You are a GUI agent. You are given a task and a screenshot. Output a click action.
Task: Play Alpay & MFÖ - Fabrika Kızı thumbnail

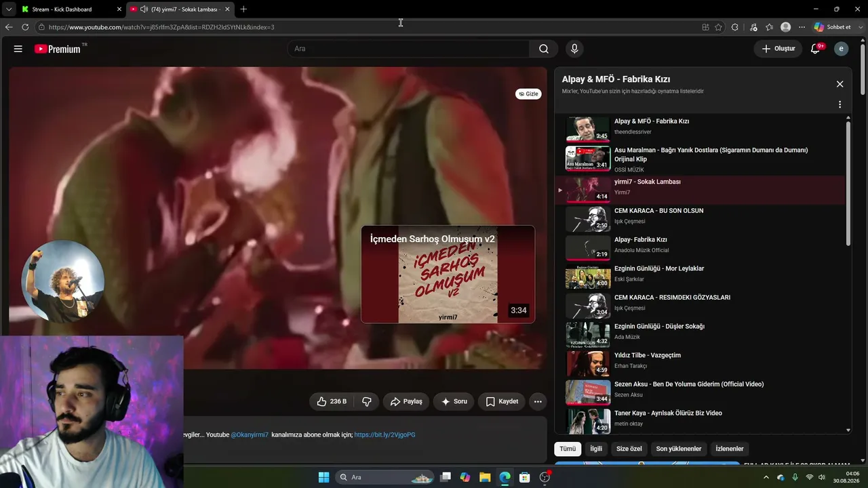tap(588, 129)
